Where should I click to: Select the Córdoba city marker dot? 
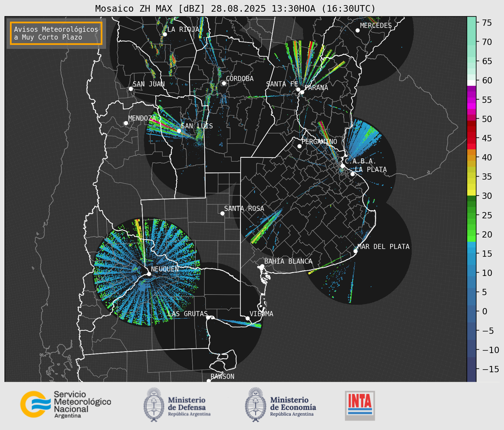tap(224, 83)
